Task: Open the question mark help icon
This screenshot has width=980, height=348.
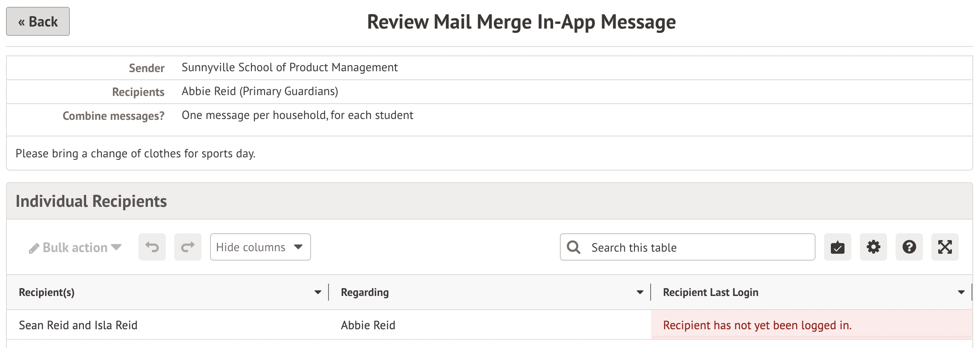Action: (909, 247)
